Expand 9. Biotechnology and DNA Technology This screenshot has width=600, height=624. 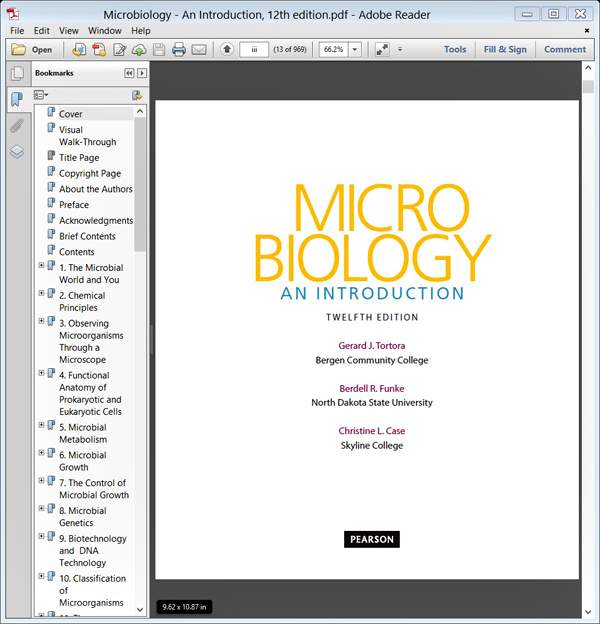(x=41, y=536)
